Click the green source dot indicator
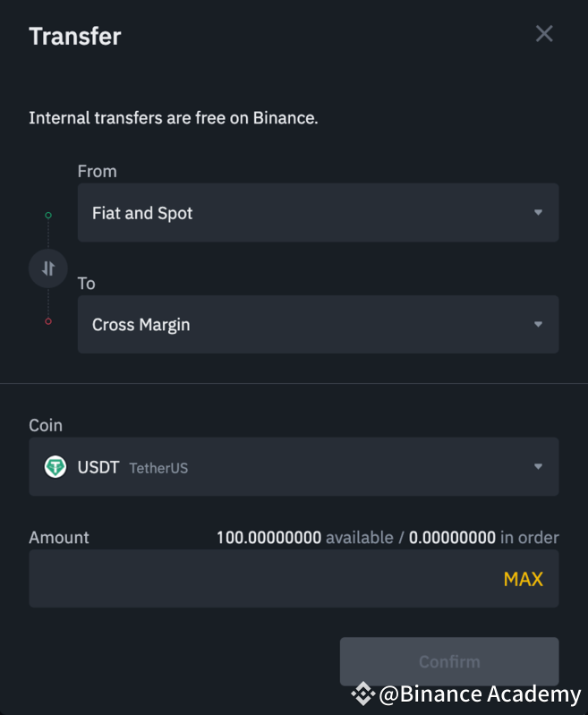The width and height of the screenshot is (588, 715). coord(48,215)
